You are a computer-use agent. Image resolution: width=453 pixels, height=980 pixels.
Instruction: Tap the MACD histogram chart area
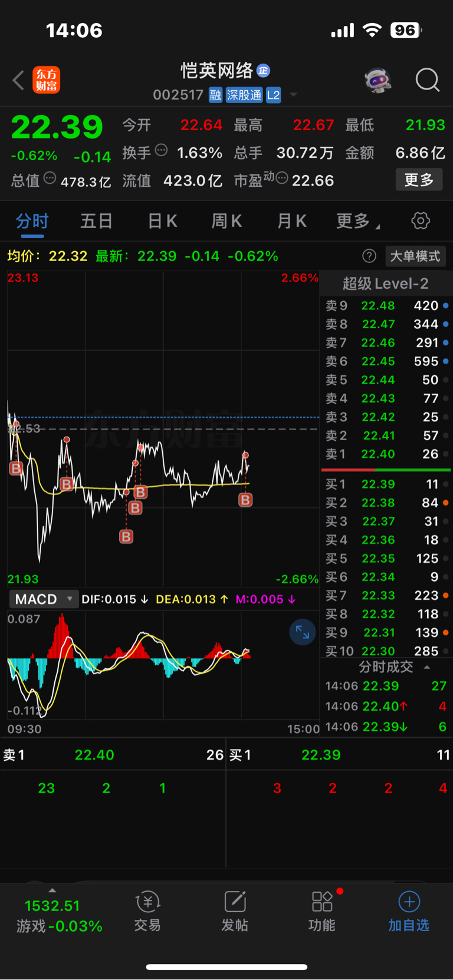point(162,665)
